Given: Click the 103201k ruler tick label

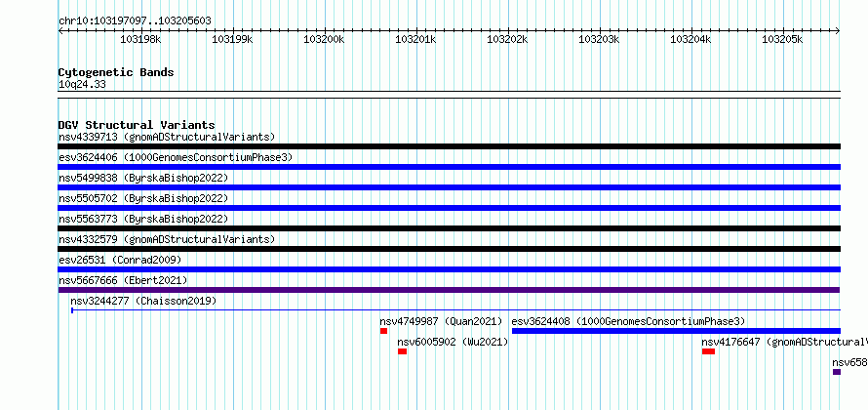Looking at the screenshot, I should [415, 39].
